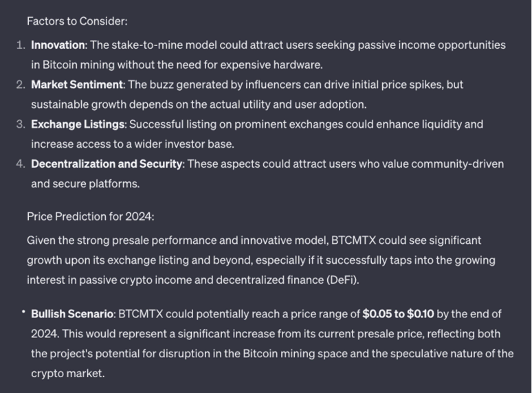Click the 'Price Prediction for 2024:' heading
Screen dimensions: 532x393
90,216
